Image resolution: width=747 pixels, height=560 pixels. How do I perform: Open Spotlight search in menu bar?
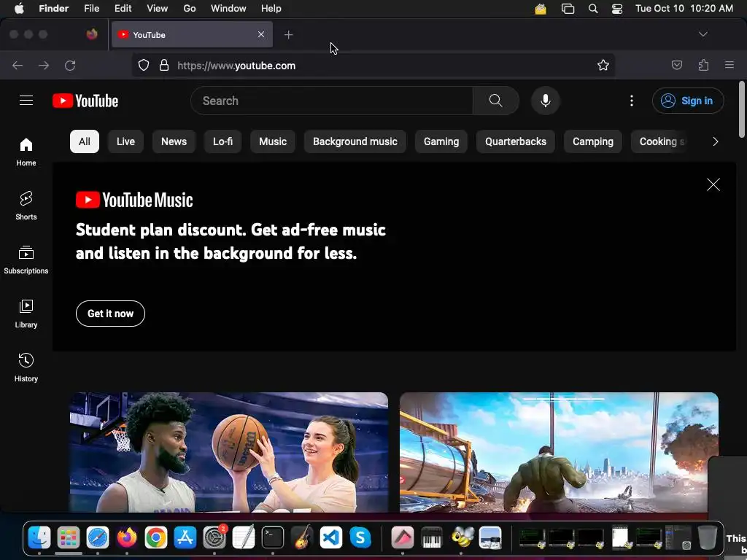tap(593, 9)
